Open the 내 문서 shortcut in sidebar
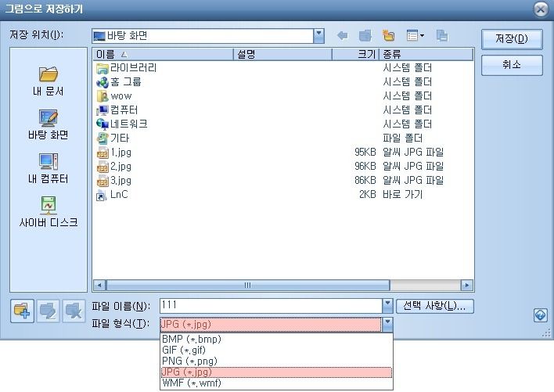The height and width of the screenshot is (392, 554). (48, 81)
